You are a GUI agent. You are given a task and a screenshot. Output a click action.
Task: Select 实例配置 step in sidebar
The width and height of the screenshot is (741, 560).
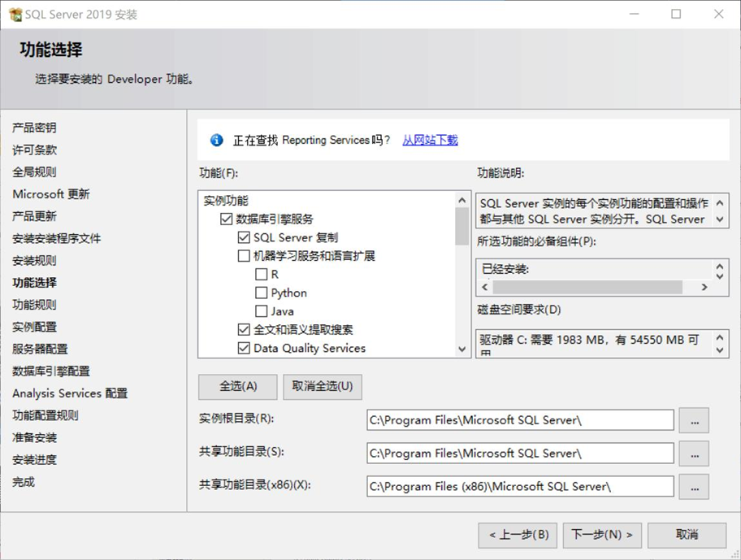point(34,327)
